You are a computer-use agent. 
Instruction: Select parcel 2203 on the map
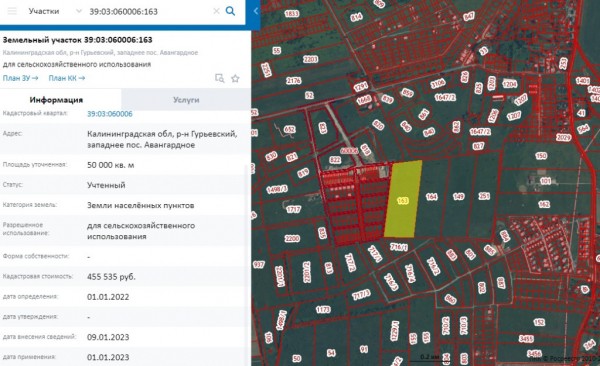310,59
